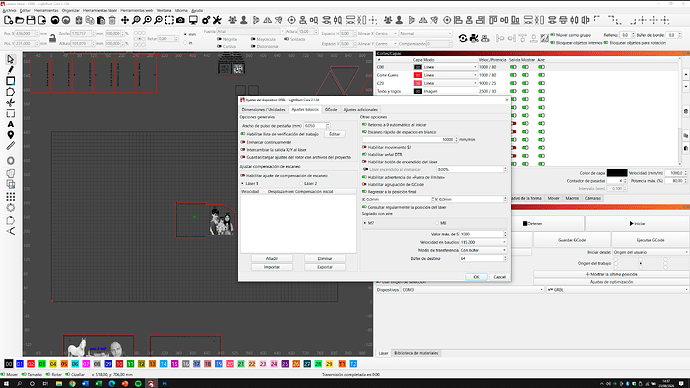Open the COM3 port dropdown

pyautogui.click(x=473, y=290)
